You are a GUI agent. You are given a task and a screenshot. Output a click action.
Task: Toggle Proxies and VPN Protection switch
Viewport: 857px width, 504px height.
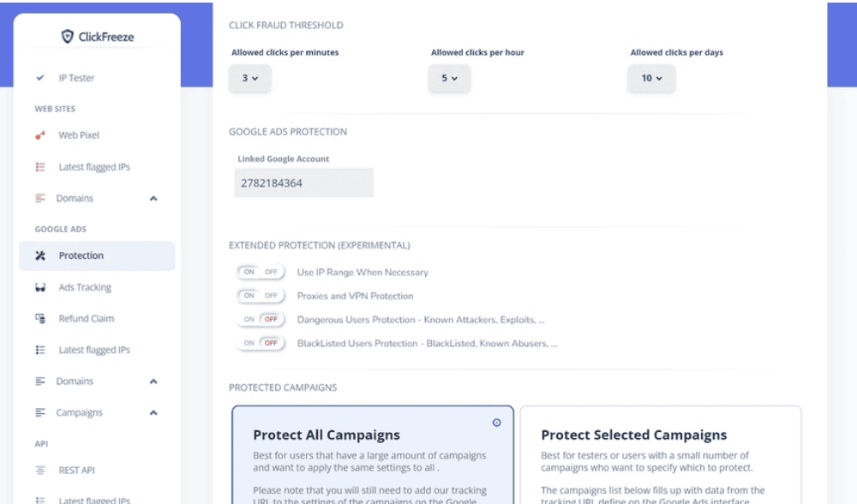[x=261, y=296]
